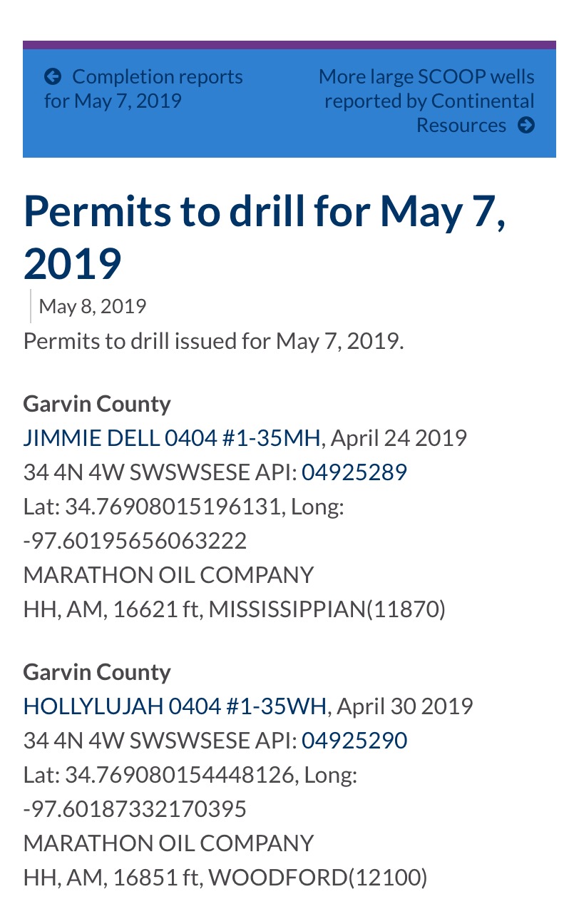The image size is (574, 924).
Task: Click the longitude value -97.60187332170395
Action: click(x=135, y=809)
